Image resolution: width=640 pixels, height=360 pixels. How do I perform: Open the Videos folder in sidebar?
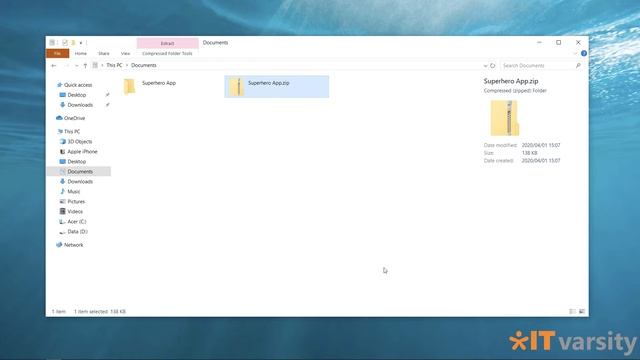tap(75, 211)
